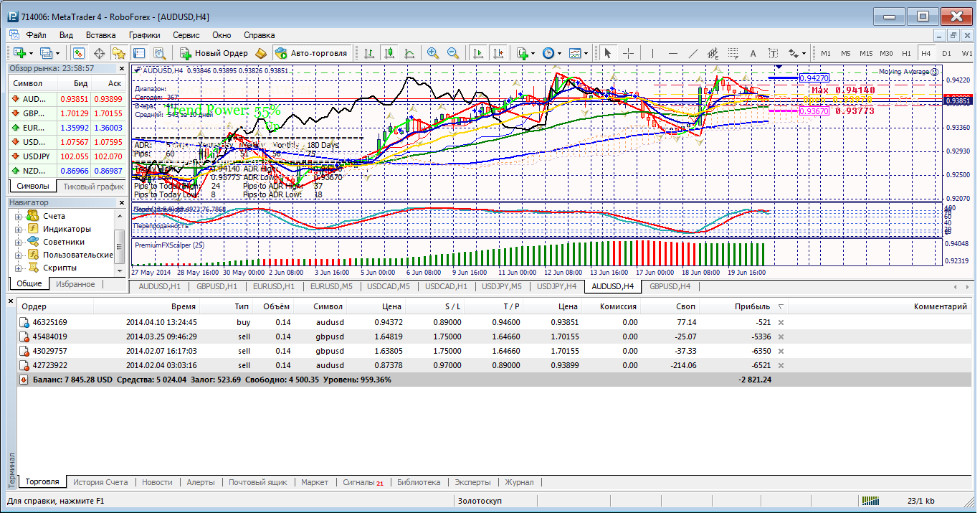
Task: Select the trendline drawing tool
Action: click(x=693, y=53)
